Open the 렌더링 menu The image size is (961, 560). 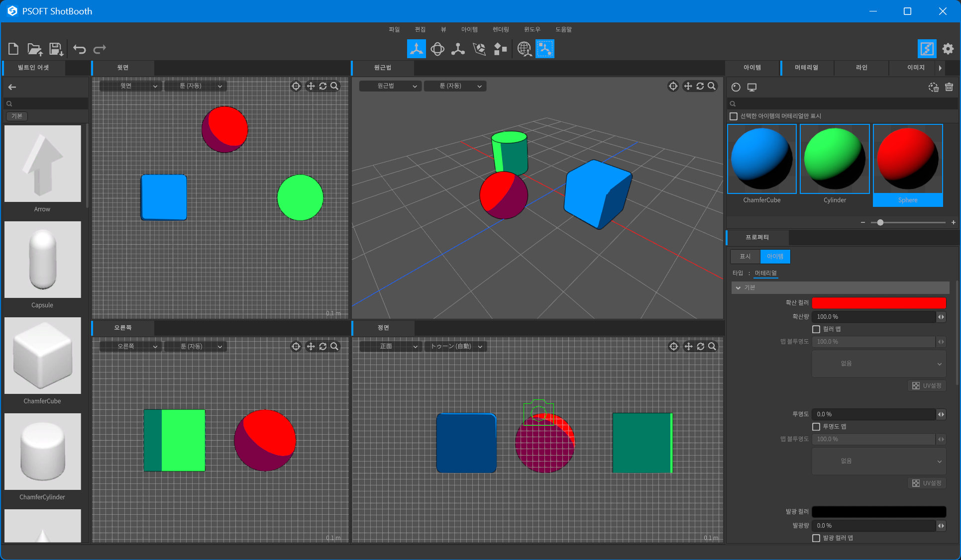click(x=501, y=29)
